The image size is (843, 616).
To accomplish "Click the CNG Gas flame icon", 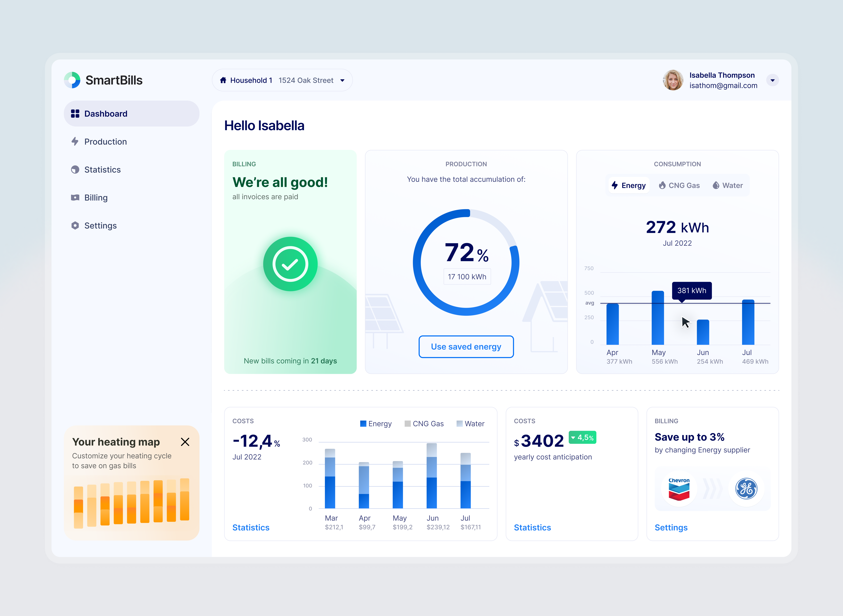I will (x=662, y=185).
